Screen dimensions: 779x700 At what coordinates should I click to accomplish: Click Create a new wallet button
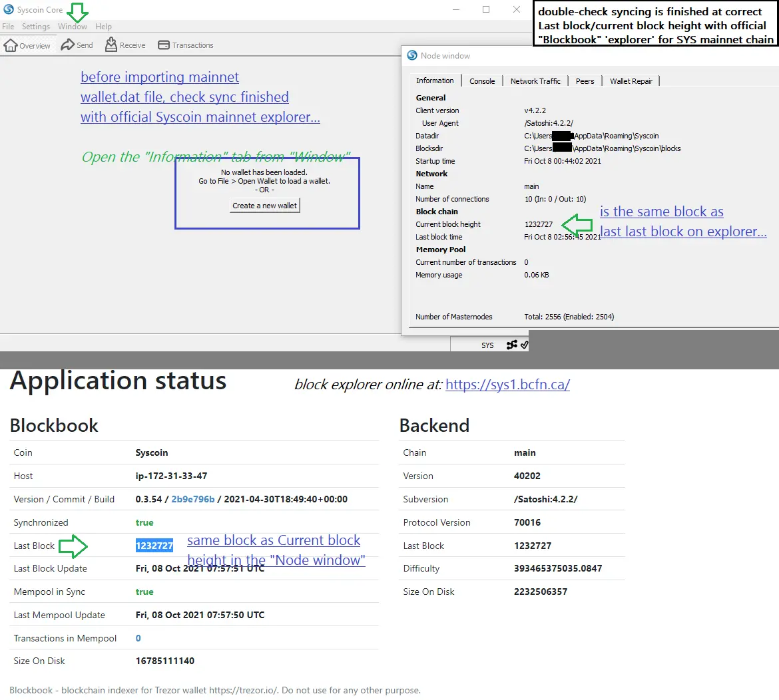(264, 206)
